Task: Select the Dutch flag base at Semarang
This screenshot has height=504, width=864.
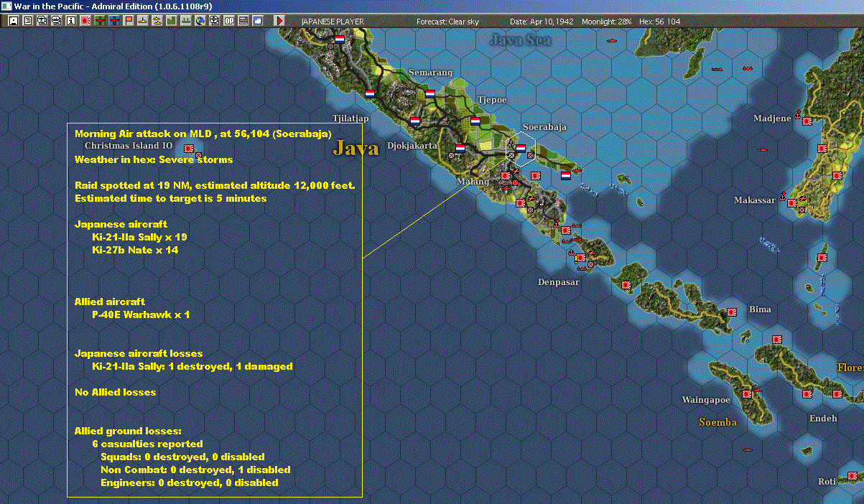Action: (x=430, y=93)
